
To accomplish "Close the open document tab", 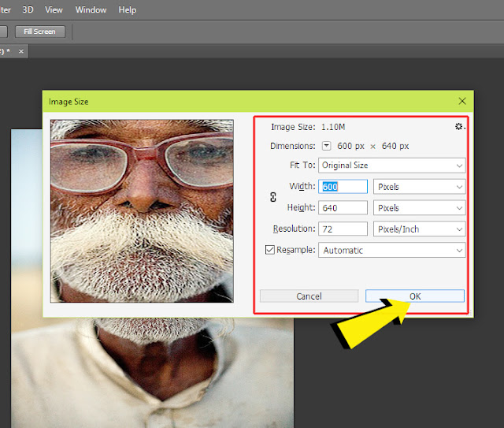I will [x=21, y=51].
